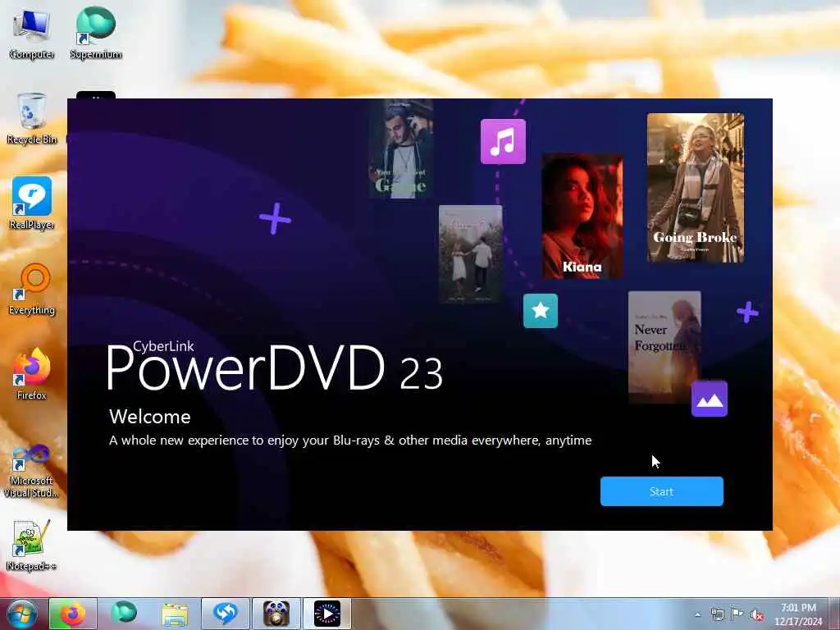This screenshot has width=840, height=630.
Task: Open the blue sync-arrows app in taskbar
Action: point(226,614)
